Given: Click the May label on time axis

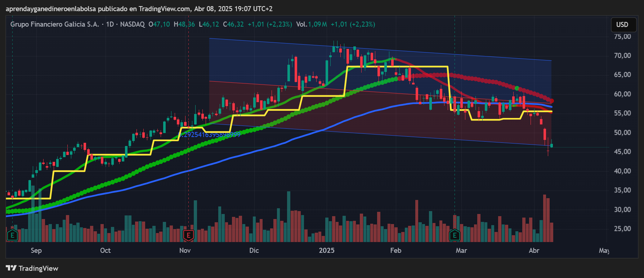Looking at the screenshot, I should (x=604, y=250).
